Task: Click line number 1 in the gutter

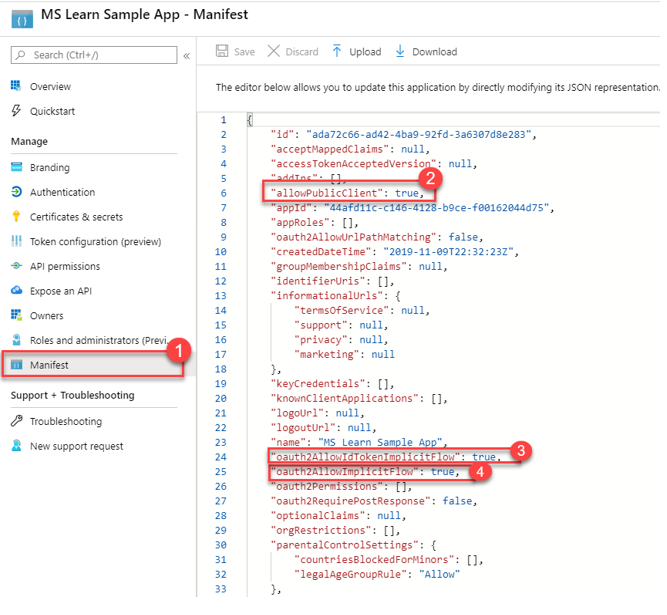Action: [223, 120]
